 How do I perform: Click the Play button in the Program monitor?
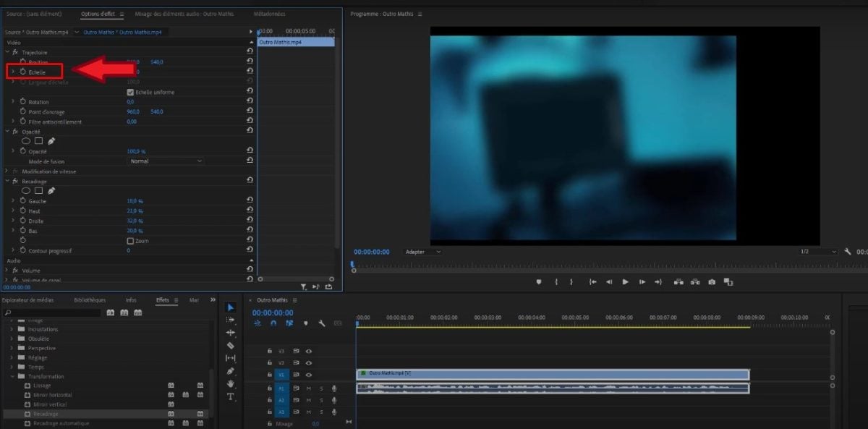(625, 282)
